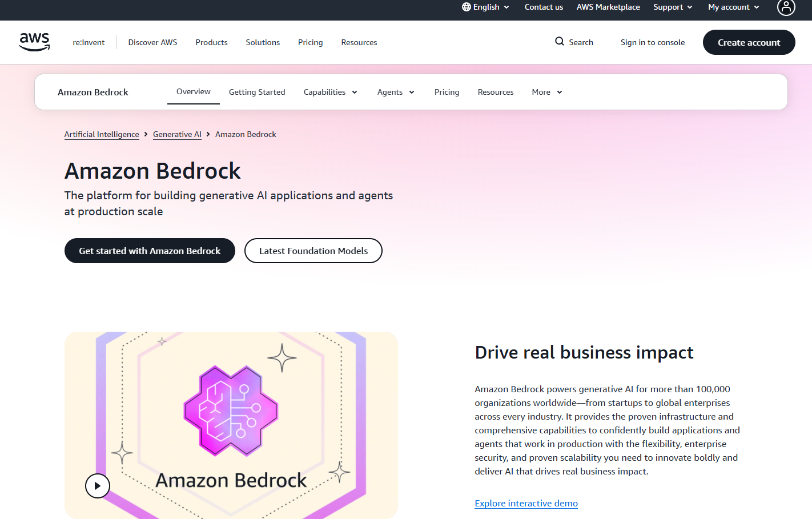Expand the Capabilities submenu

pyautogui.click(x=331, y=92)
